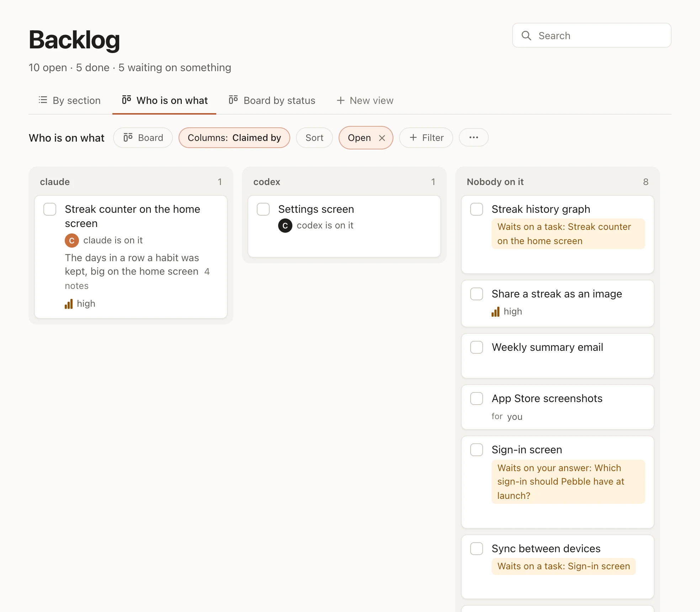700x612 pixels.
Task: Open the Board layout dropdown
Action: coord(143,138)
